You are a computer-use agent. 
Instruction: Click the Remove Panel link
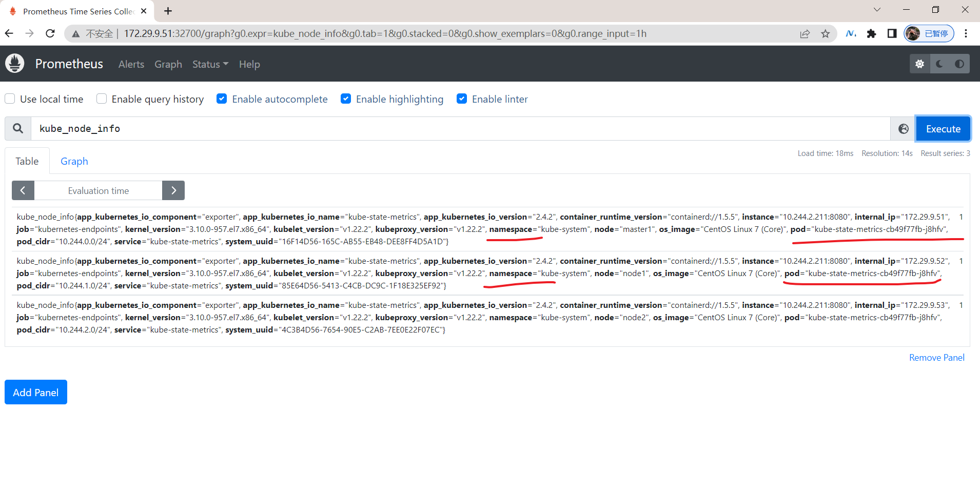(936, 358)
